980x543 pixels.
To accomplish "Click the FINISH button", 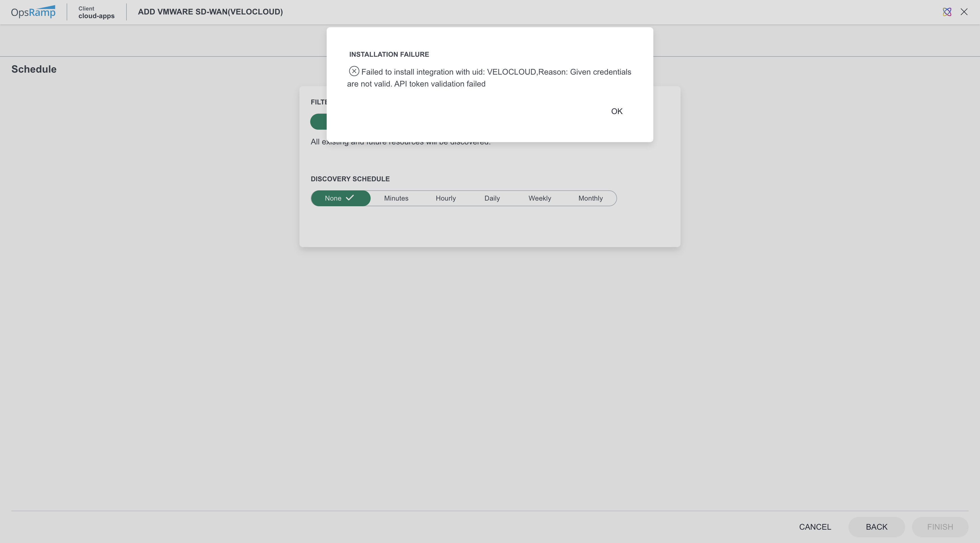I will [x=940, y=527].
